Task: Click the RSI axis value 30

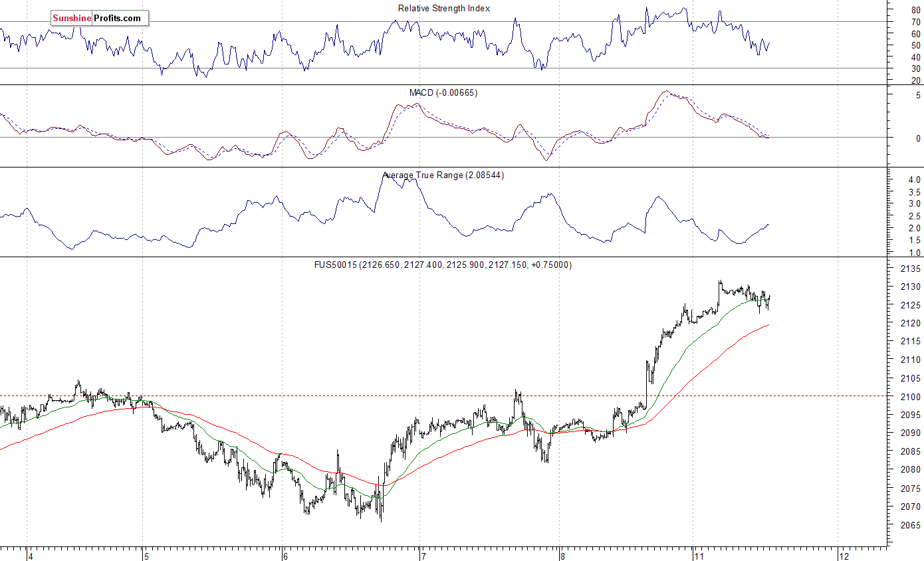Action: 915,68
